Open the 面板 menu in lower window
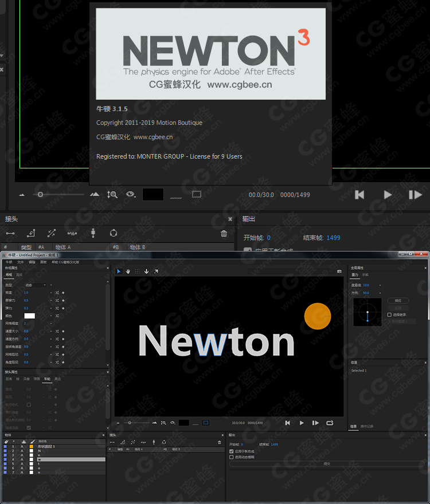 pyautogui.click(x=43, y=262)
